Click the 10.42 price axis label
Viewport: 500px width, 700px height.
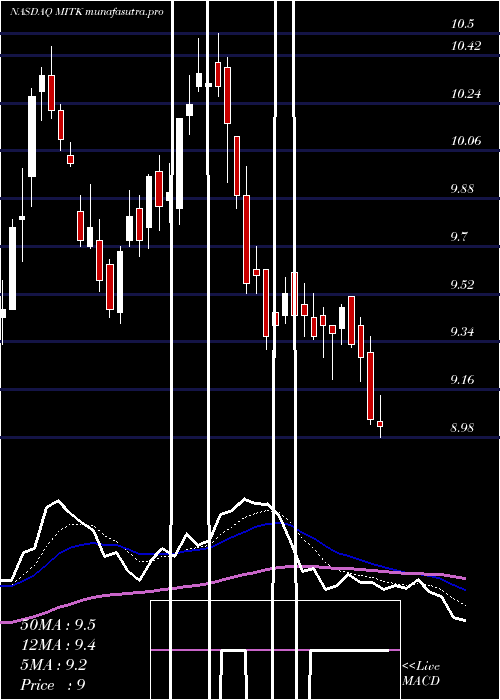click(x=466, y=46)
